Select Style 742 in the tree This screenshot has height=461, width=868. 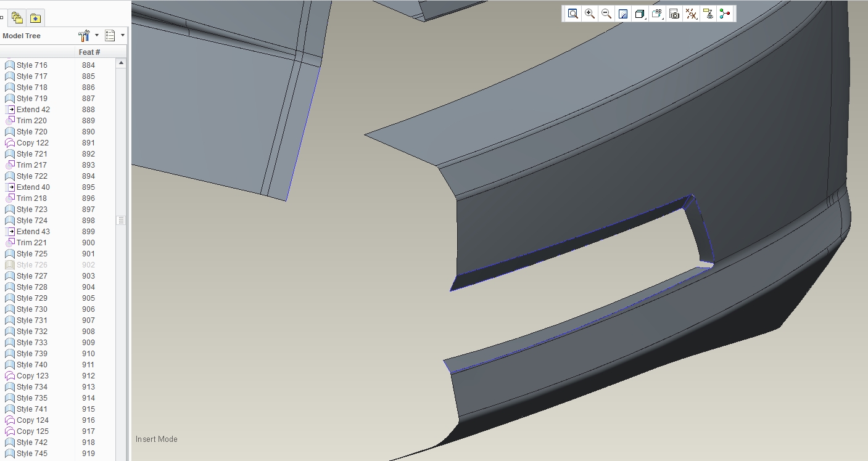click(32, 443)
